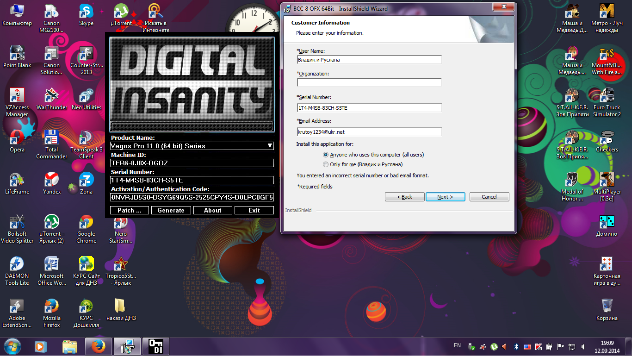Click the About button
The height and width of the screenshot is (363, 644).
point(213,210)
